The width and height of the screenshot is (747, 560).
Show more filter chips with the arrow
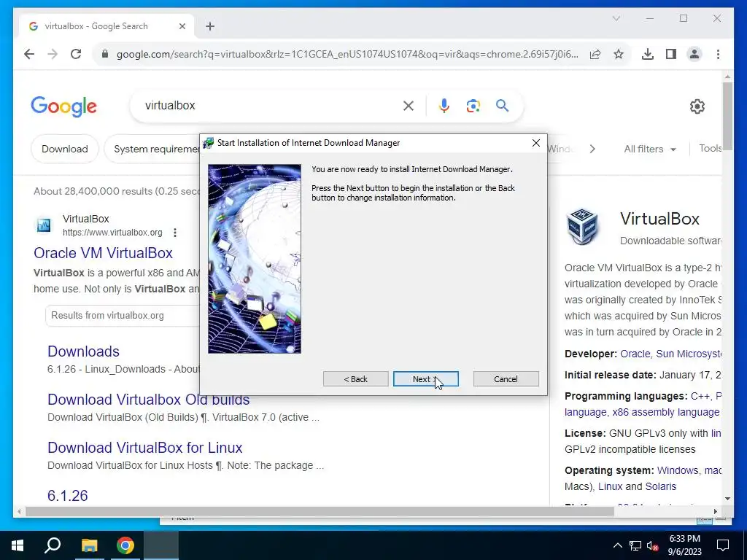(592, 149)
